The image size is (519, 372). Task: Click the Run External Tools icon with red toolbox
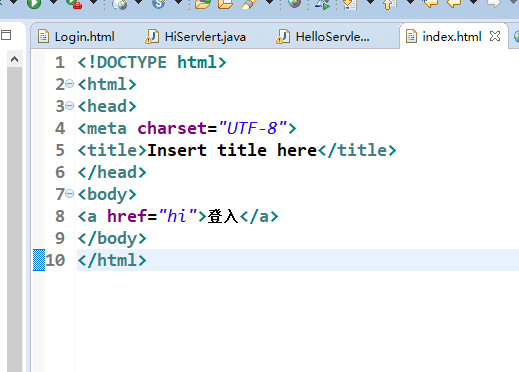tap(74, 4)
